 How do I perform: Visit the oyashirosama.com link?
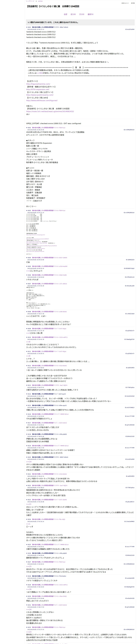(x=40, y=95)
